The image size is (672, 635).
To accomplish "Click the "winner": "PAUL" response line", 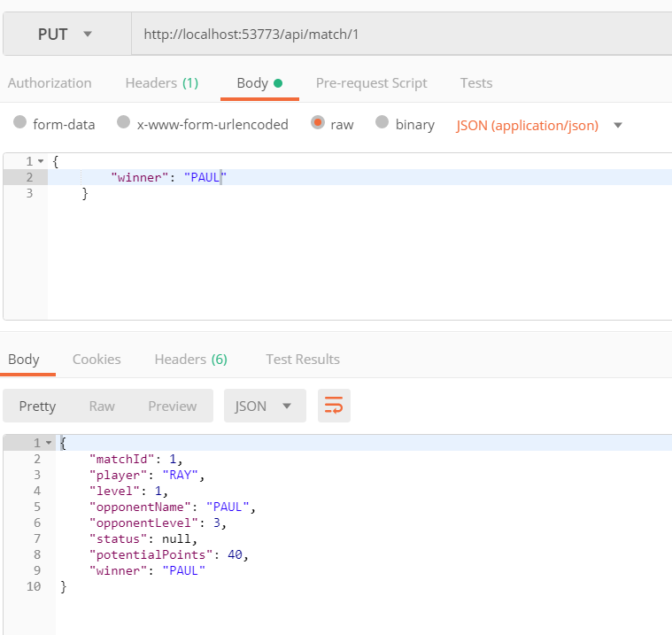I will 147,570.
